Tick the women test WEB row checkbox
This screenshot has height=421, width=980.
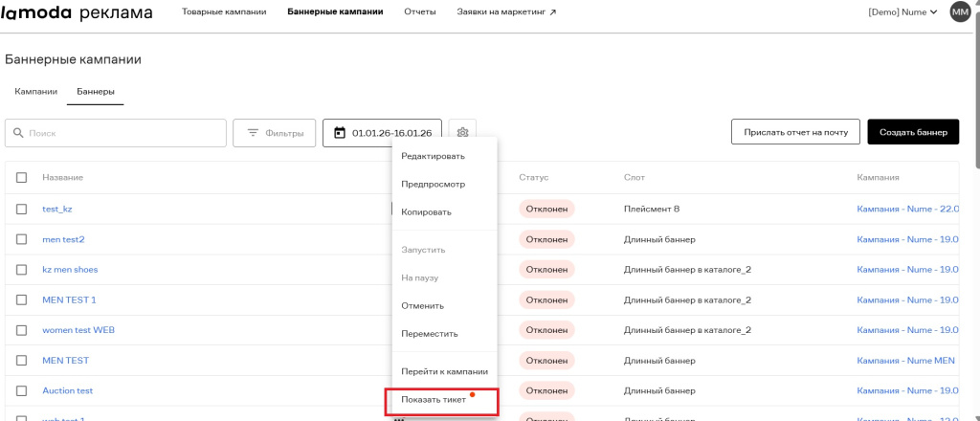22,330
